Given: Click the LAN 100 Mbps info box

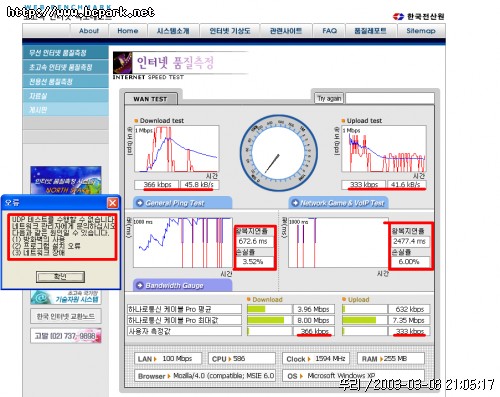Looking at the screenshot, I should pos(168,359).
